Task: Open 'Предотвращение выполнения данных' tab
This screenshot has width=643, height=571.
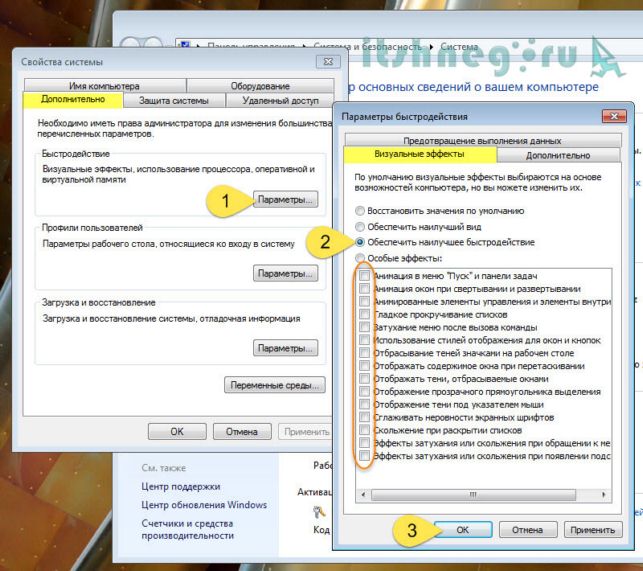Action: tap(482, 140)
